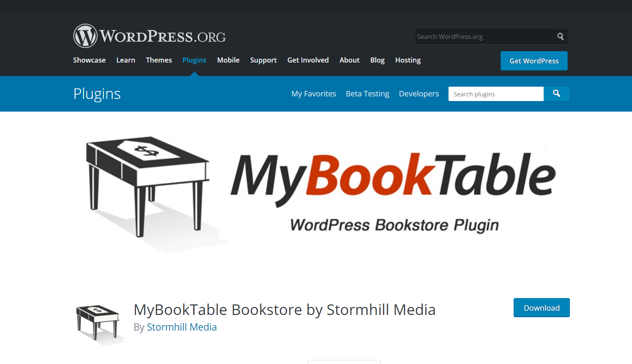Open the Support page
Image resolution: width=632 pixels, height=364 pixels.
[x=263, y=60]
